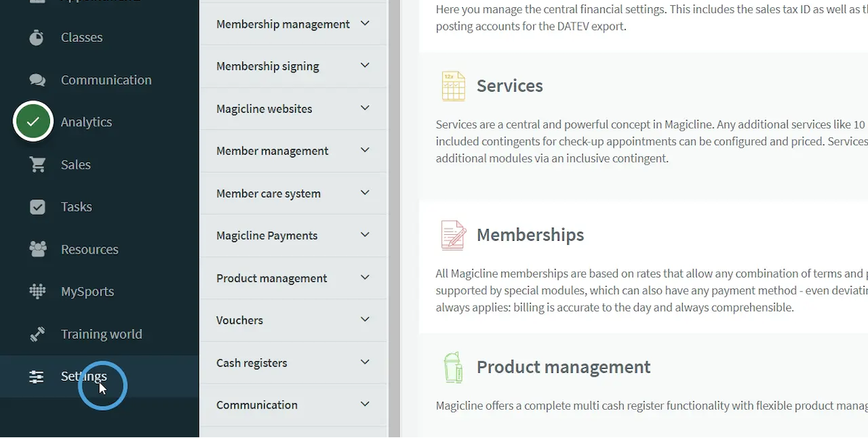The height and width of the screenshot is (438, 868).
Task: Open the Services settings heading
Action: tap(509, 86)
